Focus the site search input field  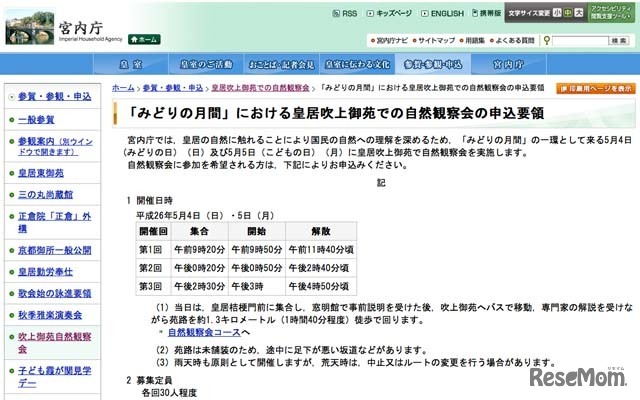coord(580,40)
